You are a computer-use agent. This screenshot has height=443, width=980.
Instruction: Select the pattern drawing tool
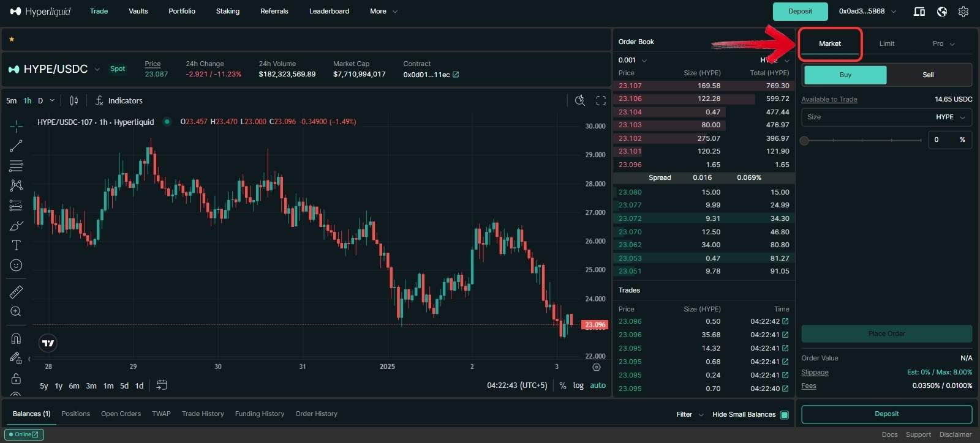pyautogui.click(x=17, y=185)
